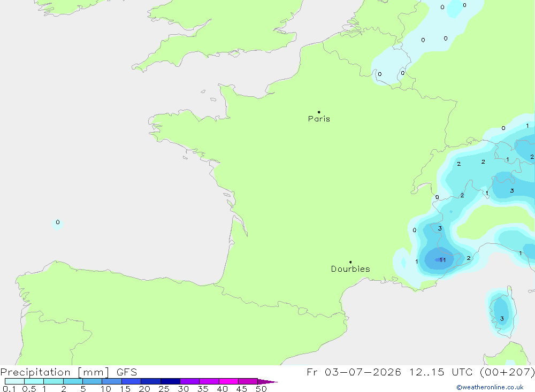Select the 0.1–0.5 mm legend swatch
This screenshot has width=535, height=392.
tap(14, 381)
